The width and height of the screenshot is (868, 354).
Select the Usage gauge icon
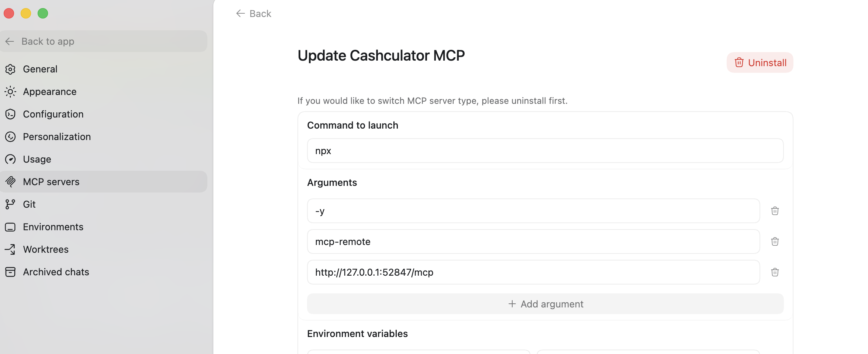[x=10, y=159]
